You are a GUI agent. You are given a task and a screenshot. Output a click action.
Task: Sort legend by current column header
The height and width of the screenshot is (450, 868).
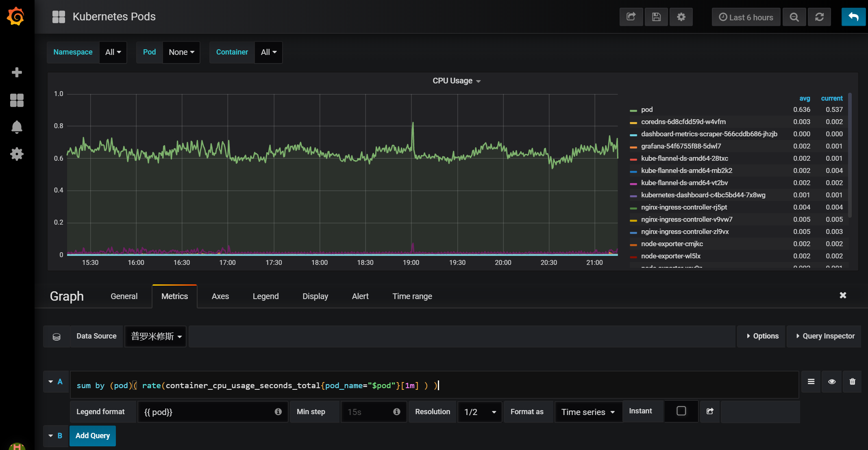pyautogui.click(x=832, y=98)
